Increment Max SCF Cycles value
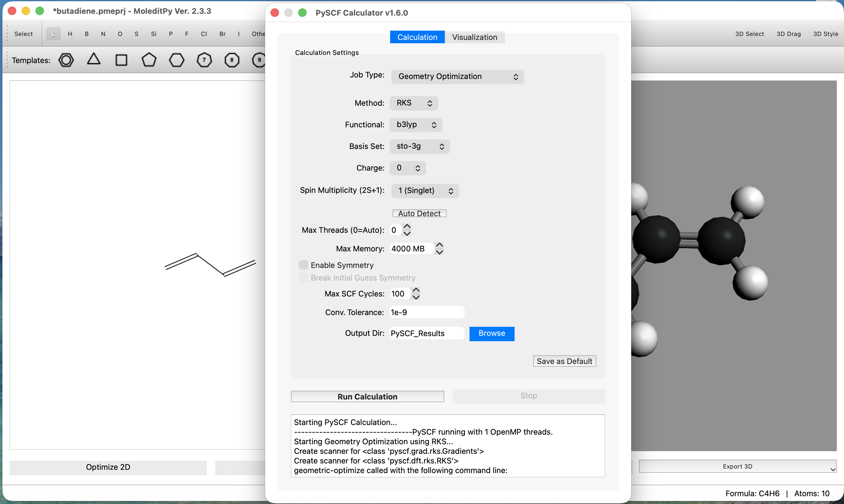This screenshot has width=844, height=504. 416,290
